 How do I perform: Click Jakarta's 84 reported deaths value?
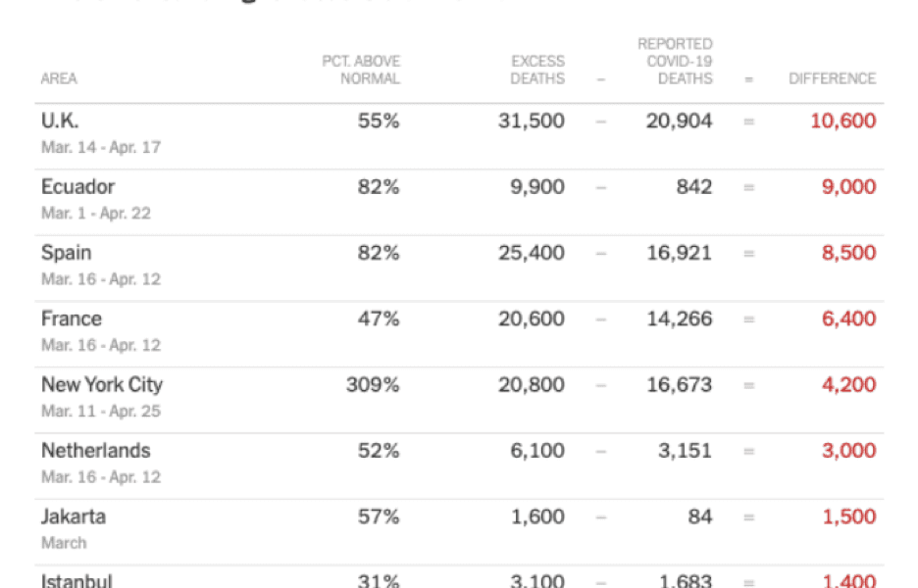700,517
